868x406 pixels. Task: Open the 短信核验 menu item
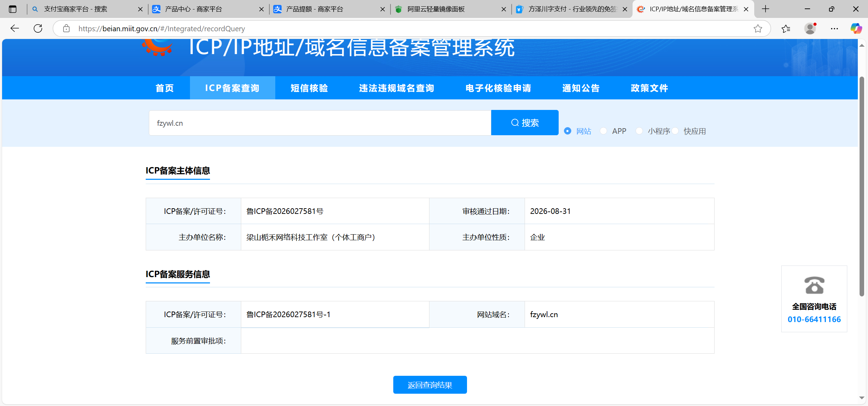(x=309, y=88)
